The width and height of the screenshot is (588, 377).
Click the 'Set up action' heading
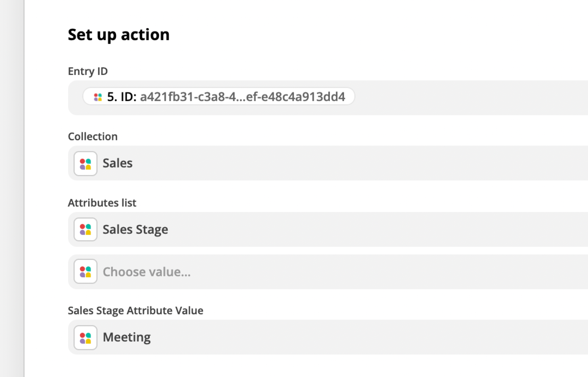(119, 35)
